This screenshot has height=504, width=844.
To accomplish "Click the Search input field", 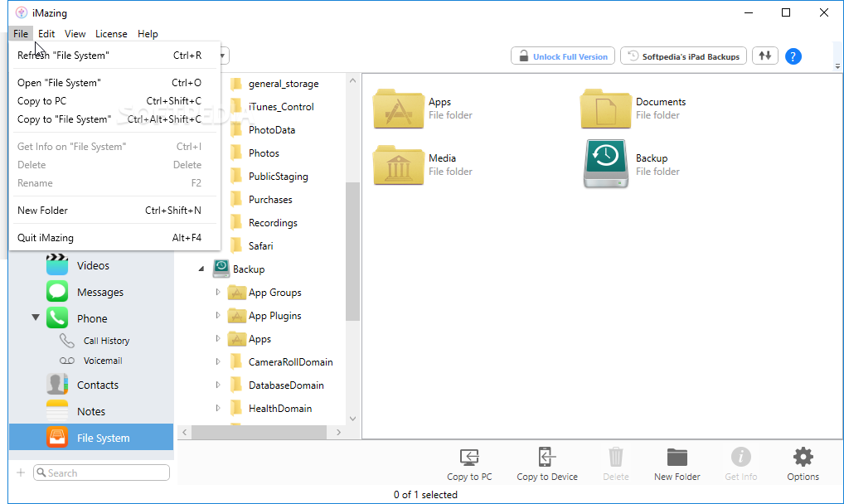I will click(101, 472).
